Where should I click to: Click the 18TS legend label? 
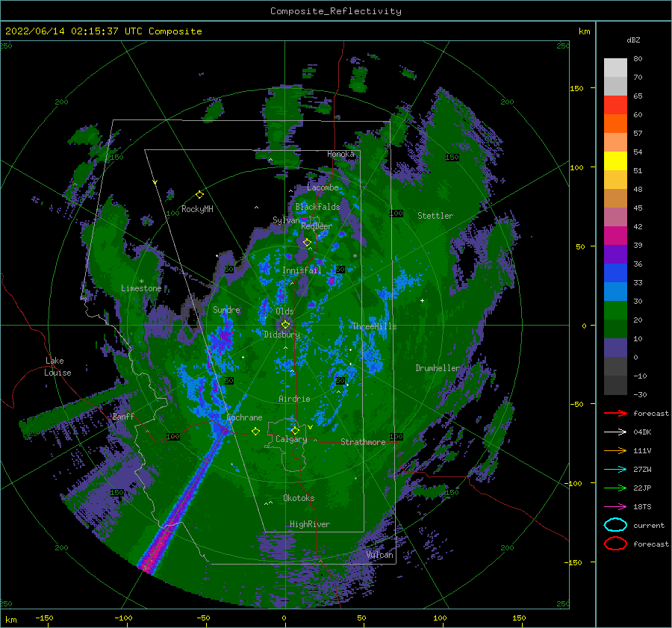(642, 507)
